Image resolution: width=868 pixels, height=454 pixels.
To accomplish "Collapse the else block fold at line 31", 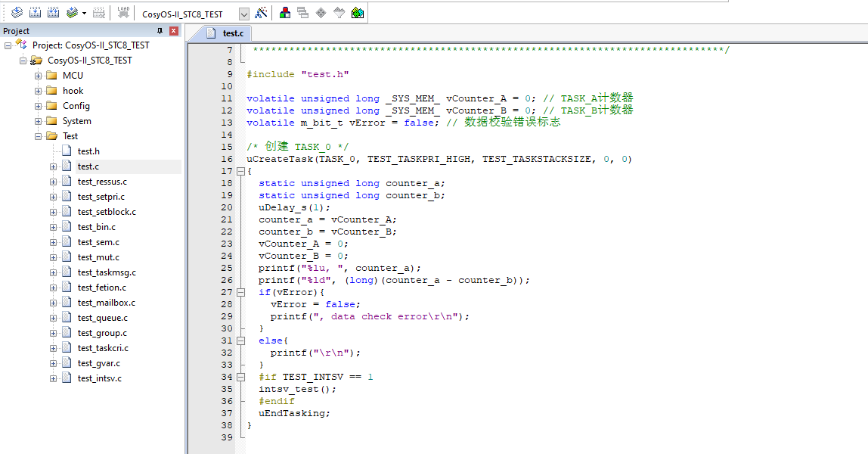I will [240, 340].
